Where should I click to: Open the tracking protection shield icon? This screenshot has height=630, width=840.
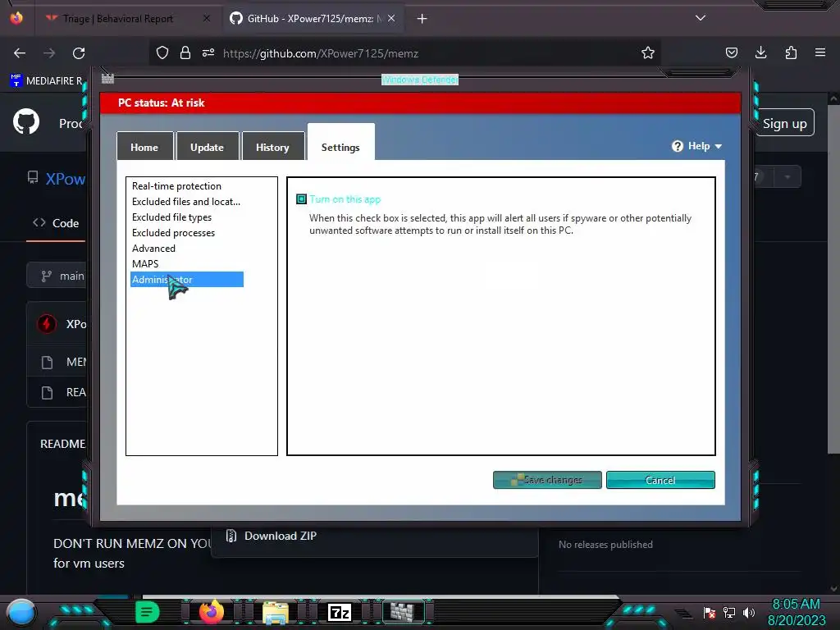point(162,53)
